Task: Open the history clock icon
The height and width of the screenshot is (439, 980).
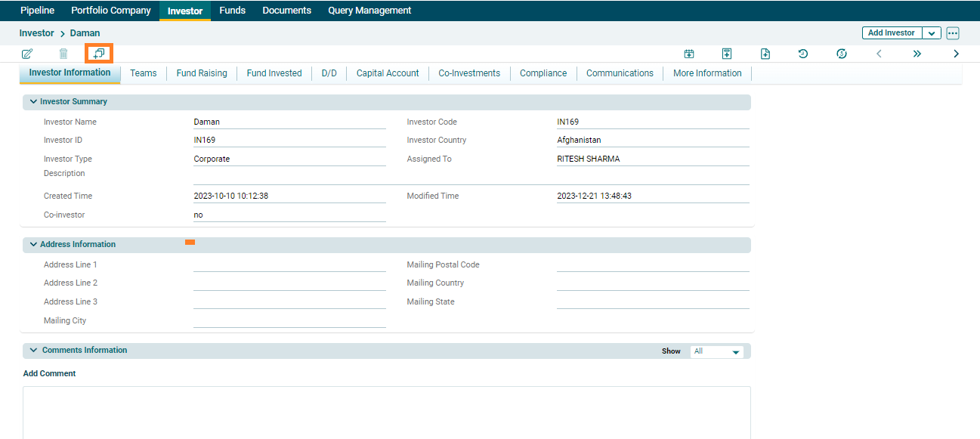Action: [x=803, y=54]
